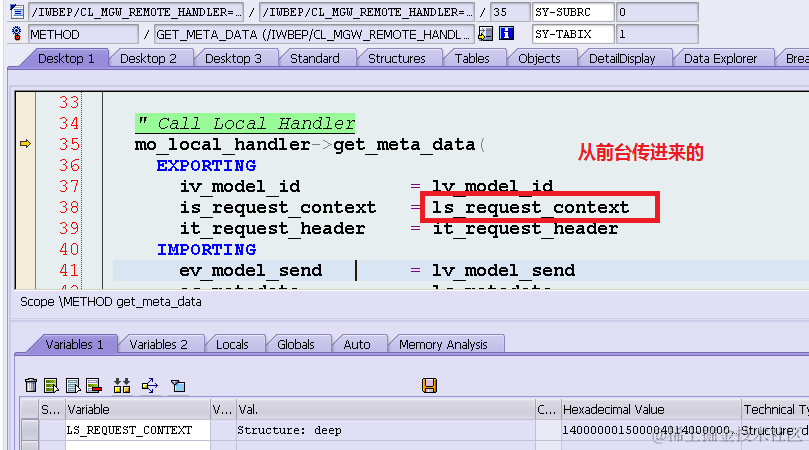Click the Variable column header
809x450 pixels.
click(137, 409)
